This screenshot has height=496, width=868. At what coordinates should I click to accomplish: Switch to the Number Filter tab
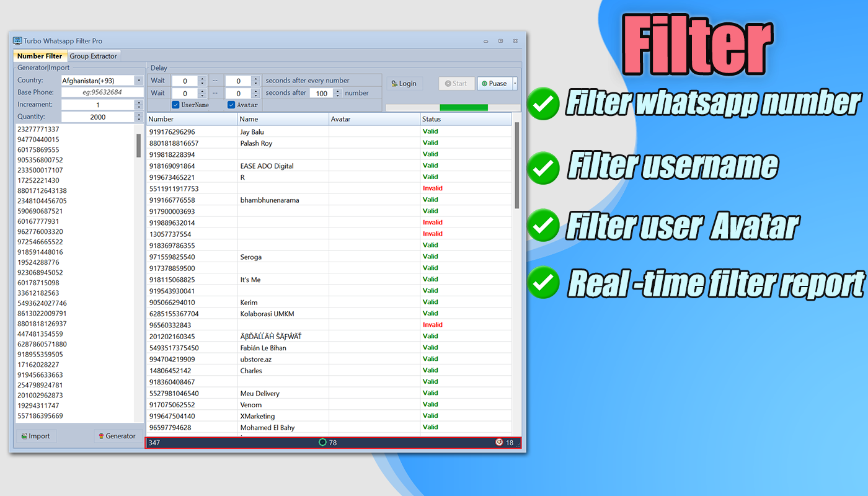pos(40,56)
